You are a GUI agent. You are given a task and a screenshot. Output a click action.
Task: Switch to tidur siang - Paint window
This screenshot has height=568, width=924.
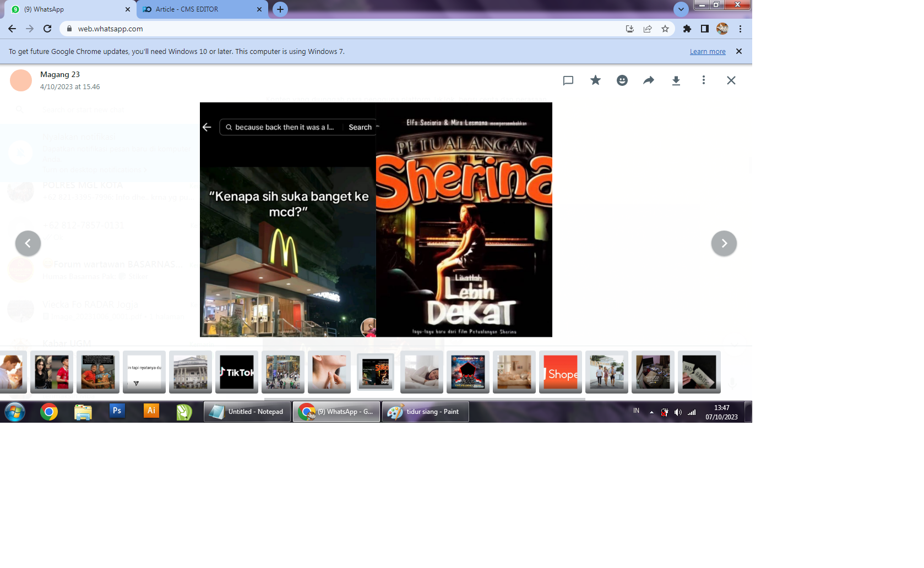coord(426,412)
